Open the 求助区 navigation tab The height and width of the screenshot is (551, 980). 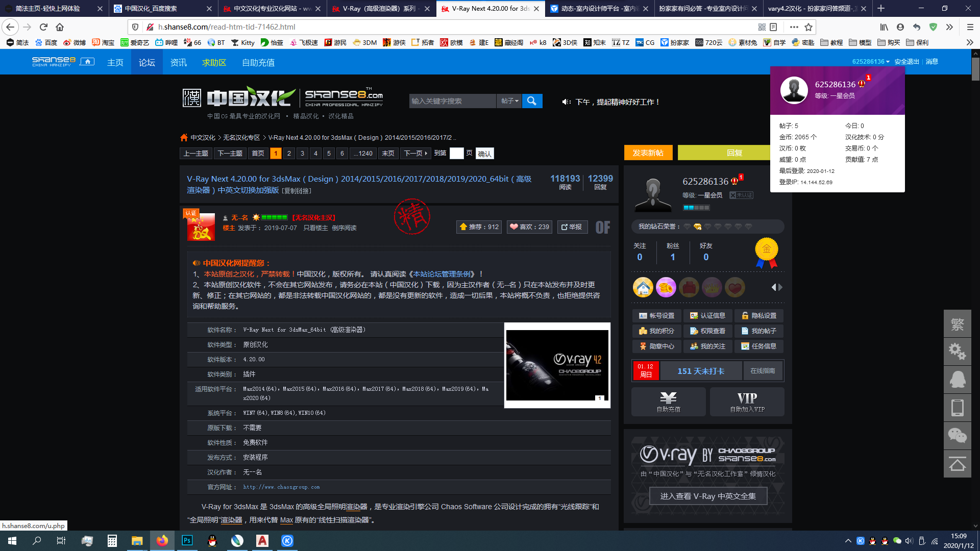214,62
